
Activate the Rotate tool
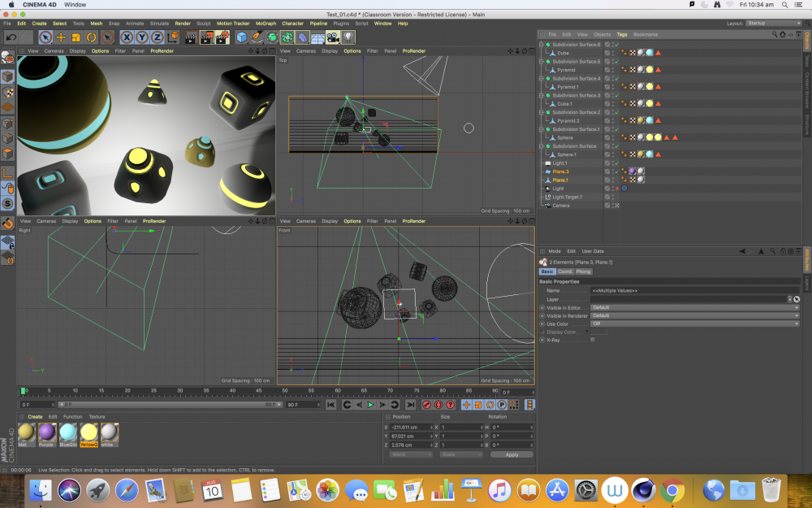(x=91, y=37)
